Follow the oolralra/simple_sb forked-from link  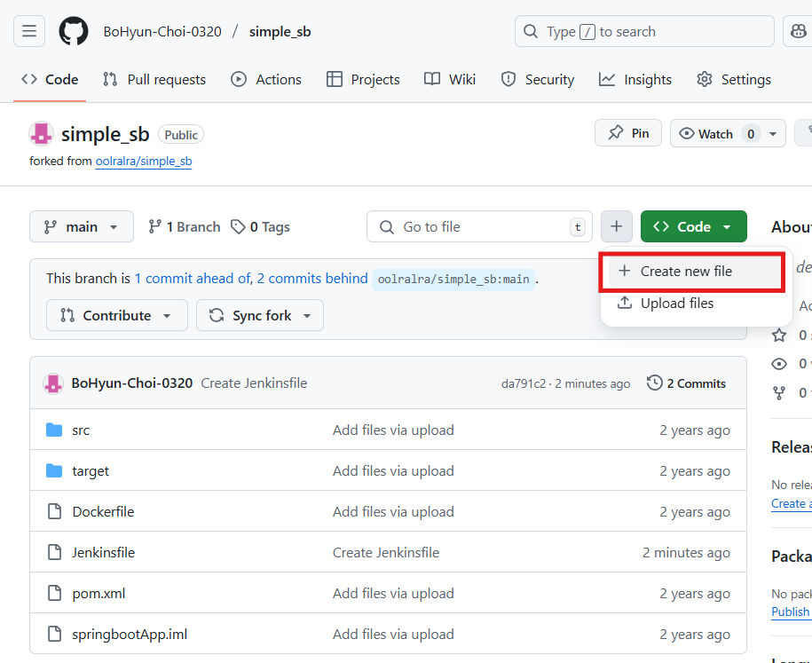[x=144, y=161]
